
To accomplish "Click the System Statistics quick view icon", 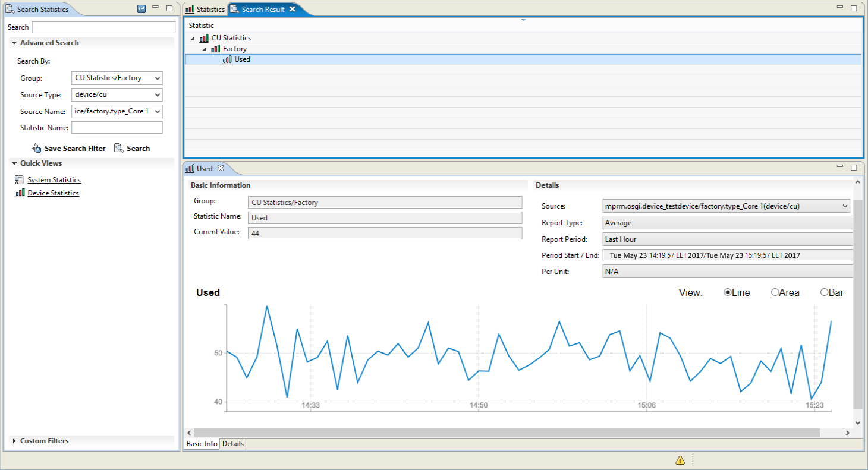I will [x=19, y=180].
